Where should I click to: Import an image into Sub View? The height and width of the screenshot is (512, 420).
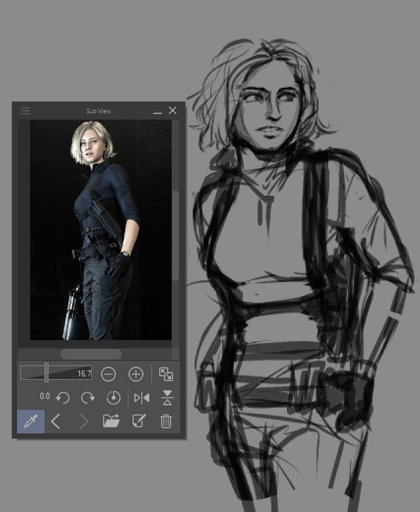[x=111, y=421]
